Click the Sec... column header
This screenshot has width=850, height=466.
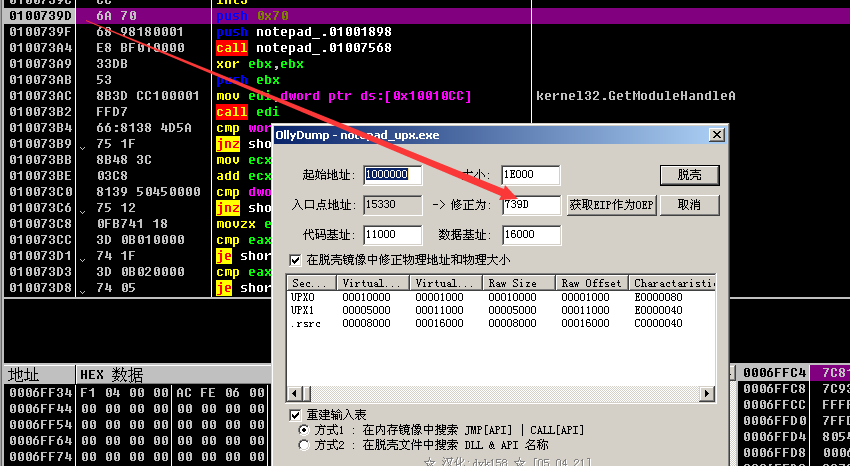[x=312, y=283]
